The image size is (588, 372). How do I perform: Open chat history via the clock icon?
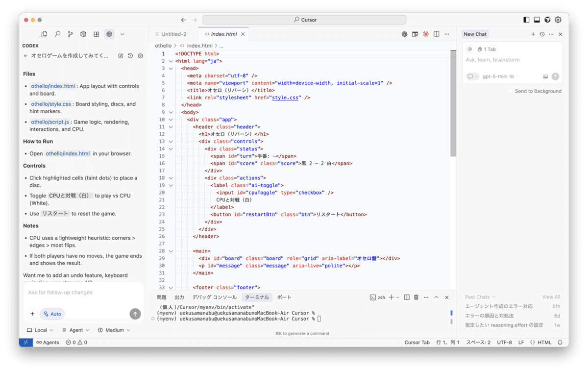[542, 34]
